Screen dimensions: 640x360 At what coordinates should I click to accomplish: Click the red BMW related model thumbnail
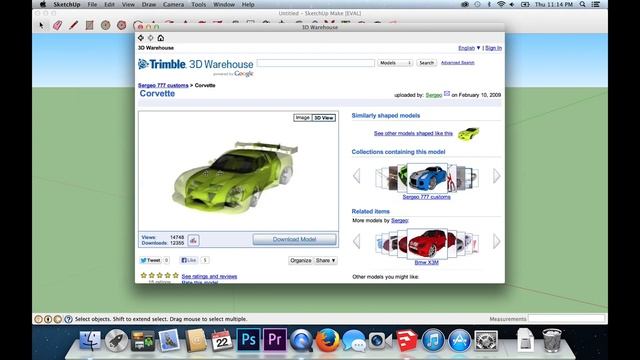click(427, 244)
